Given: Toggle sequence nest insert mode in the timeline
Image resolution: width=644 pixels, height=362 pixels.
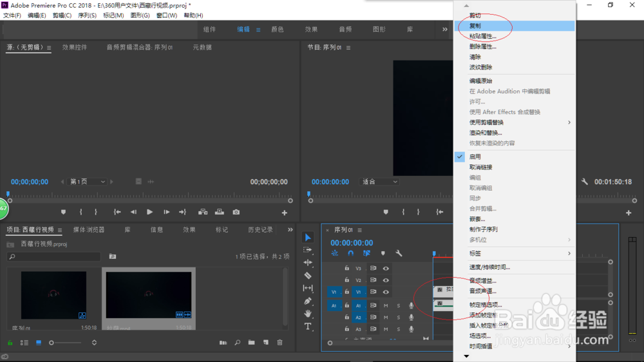Looking at the screenshot, I should [x=335, y=254].
